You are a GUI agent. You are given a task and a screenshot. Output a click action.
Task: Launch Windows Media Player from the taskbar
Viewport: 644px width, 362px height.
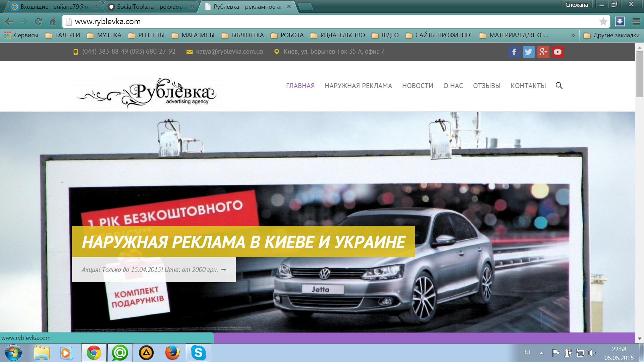(66, 353)
